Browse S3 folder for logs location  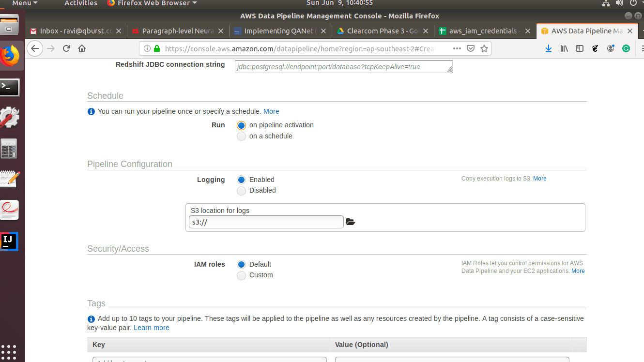tap(351, 222)
